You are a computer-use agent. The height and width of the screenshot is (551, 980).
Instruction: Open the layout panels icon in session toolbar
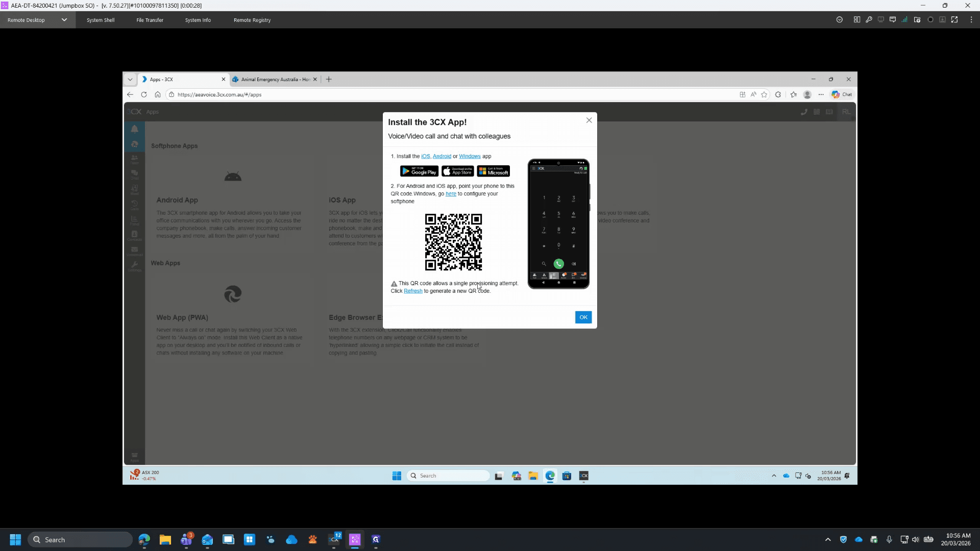point(856,20)
